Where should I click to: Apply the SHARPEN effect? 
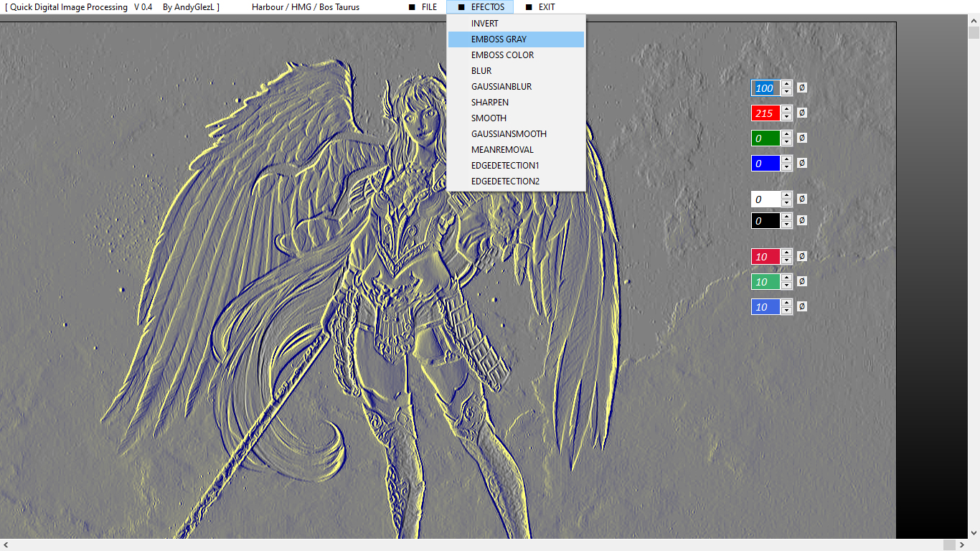pyautogui.click(x=489, y=103)
